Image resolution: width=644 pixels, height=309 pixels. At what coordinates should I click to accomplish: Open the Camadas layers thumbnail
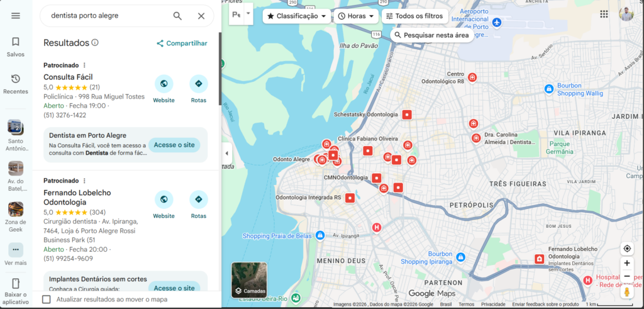(249, 280)
